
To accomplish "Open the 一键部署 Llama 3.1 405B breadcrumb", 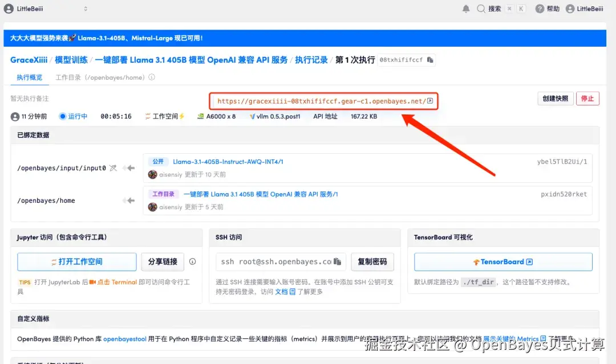I will pos(191,60).
